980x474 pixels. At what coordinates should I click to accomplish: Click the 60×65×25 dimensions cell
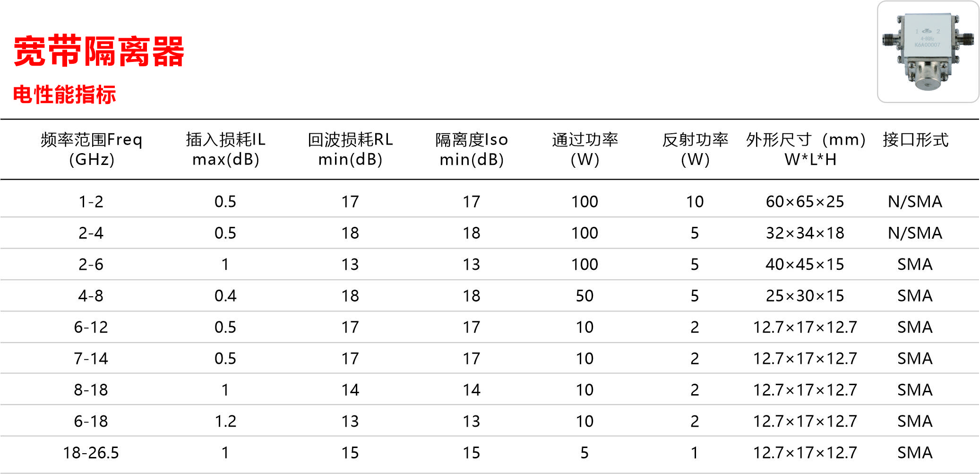coord(805,202)
